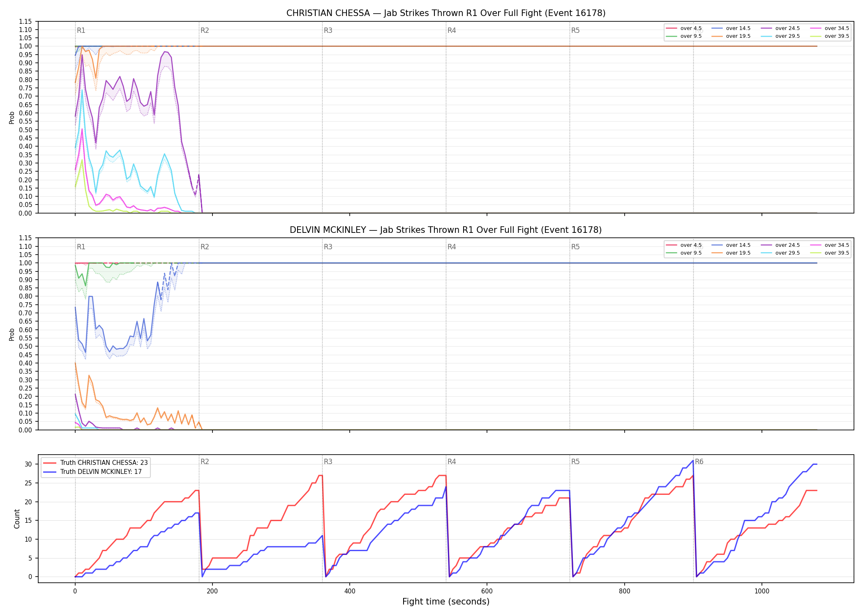863x616 pixels.
Task: Click the R5 round label in McKinley chart
Action: coord(575,247)
